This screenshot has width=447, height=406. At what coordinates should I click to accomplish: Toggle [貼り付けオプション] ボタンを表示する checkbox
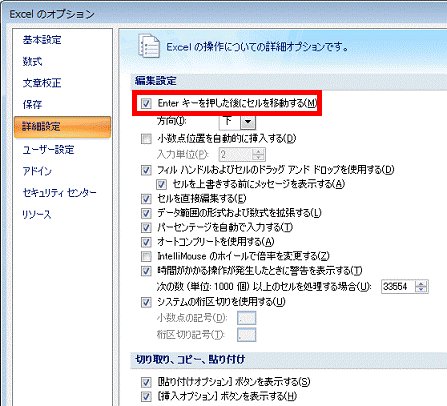(146, 382)
